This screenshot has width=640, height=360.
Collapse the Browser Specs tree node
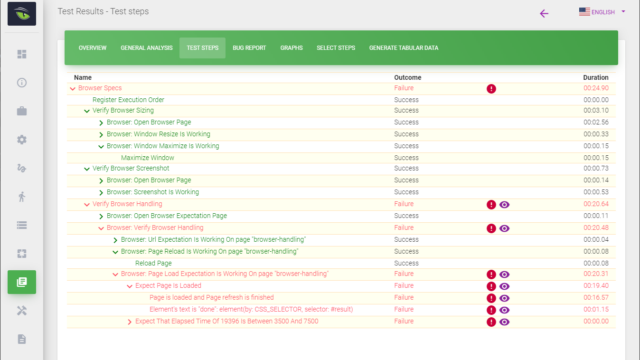tap(73, 89)
